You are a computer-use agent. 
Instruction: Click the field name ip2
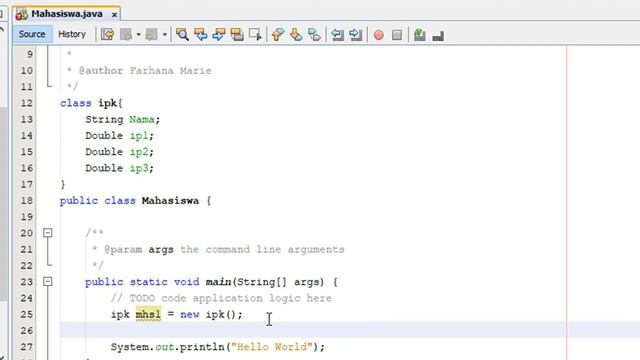click(x=139, y=152)
